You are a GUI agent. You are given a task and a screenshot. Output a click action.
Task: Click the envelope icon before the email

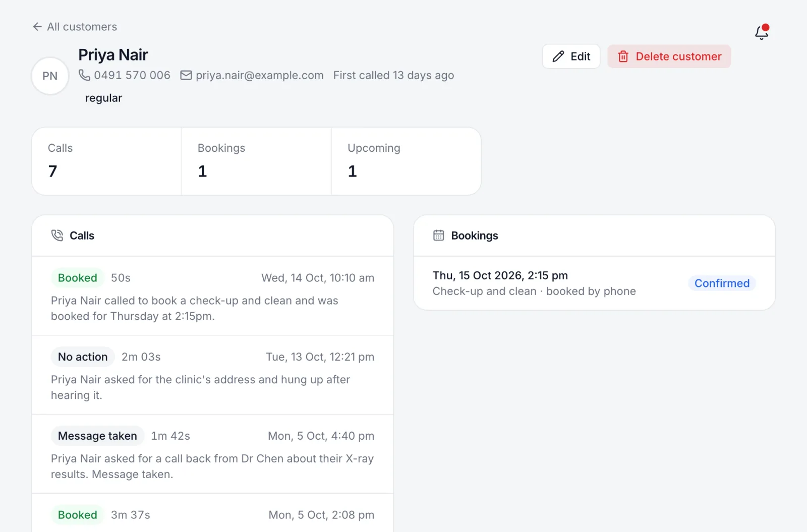(x=186, y=75)
